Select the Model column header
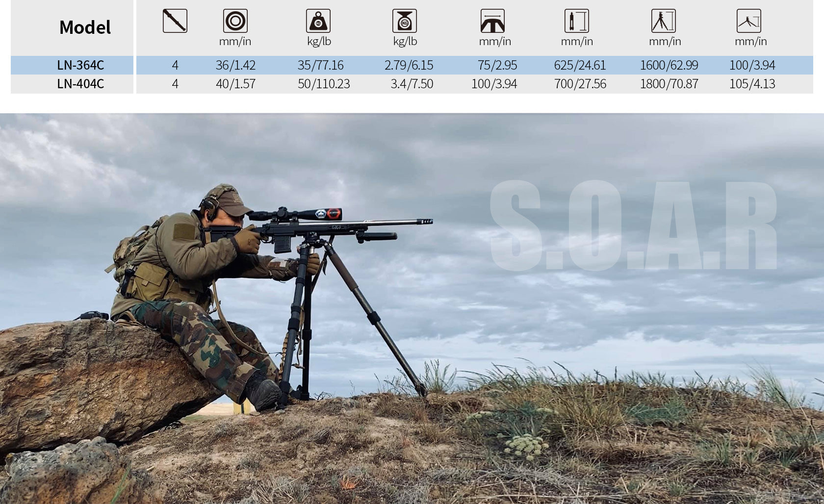This screenshot has width=824, height=504. [85, 27]
